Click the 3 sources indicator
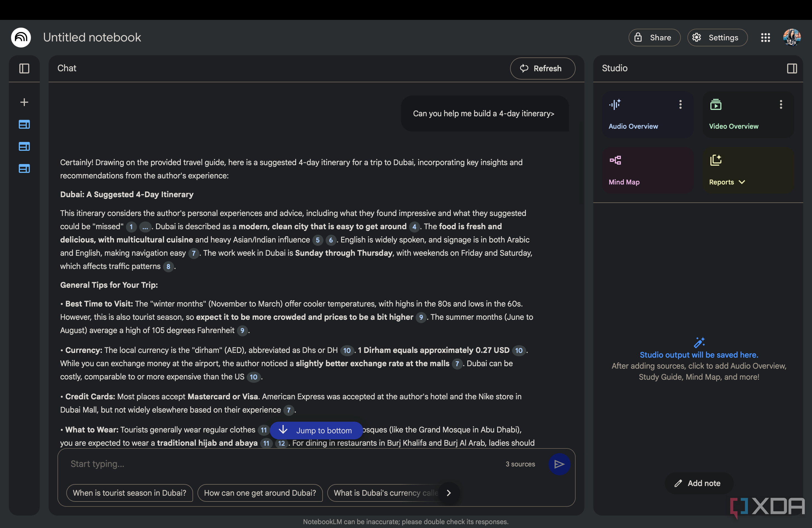 pyautogui.click(x=520, y=464)
